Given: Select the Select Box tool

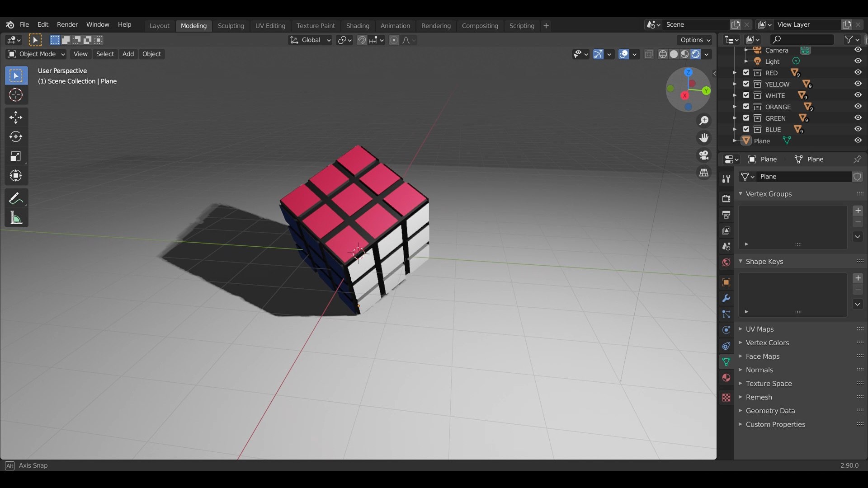Looking at the screenshot, I should tap(16, 75).
